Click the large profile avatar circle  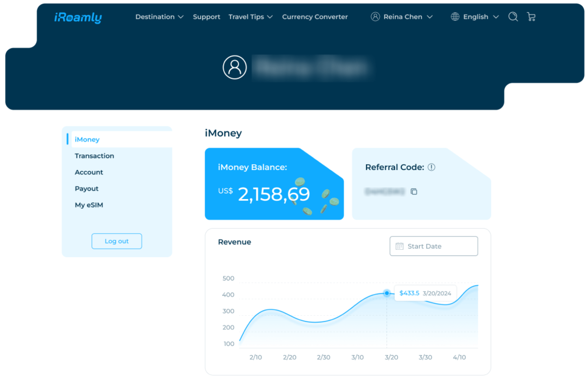[x=234, y=67]
